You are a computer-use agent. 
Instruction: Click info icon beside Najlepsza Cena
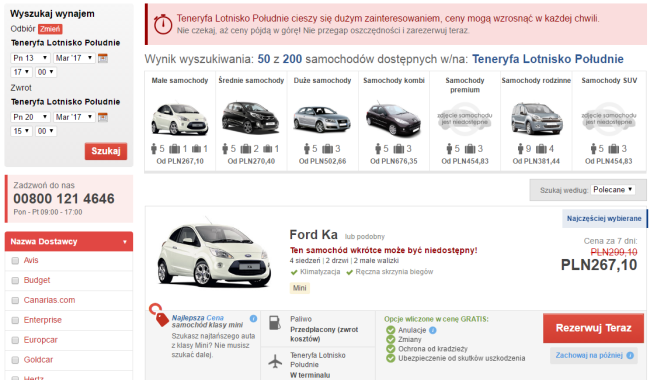point(253,318)
